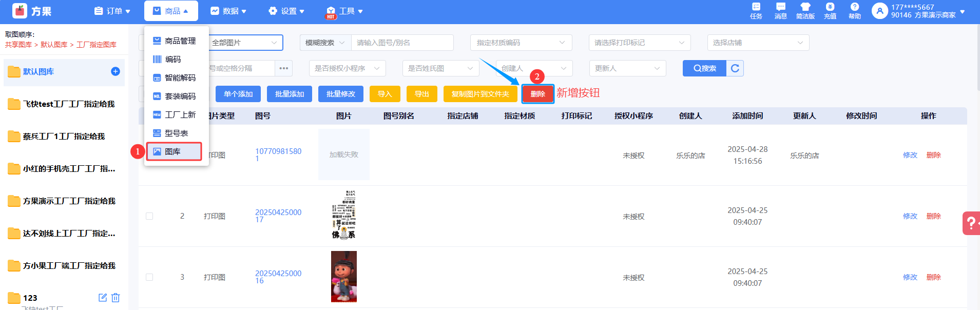Check the checkbox for row 3

click(149, 277)
